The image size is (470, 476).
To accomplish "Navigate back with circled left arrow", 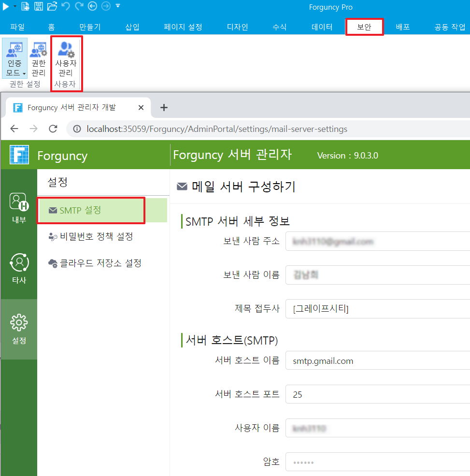I will (x=93, y=6).
